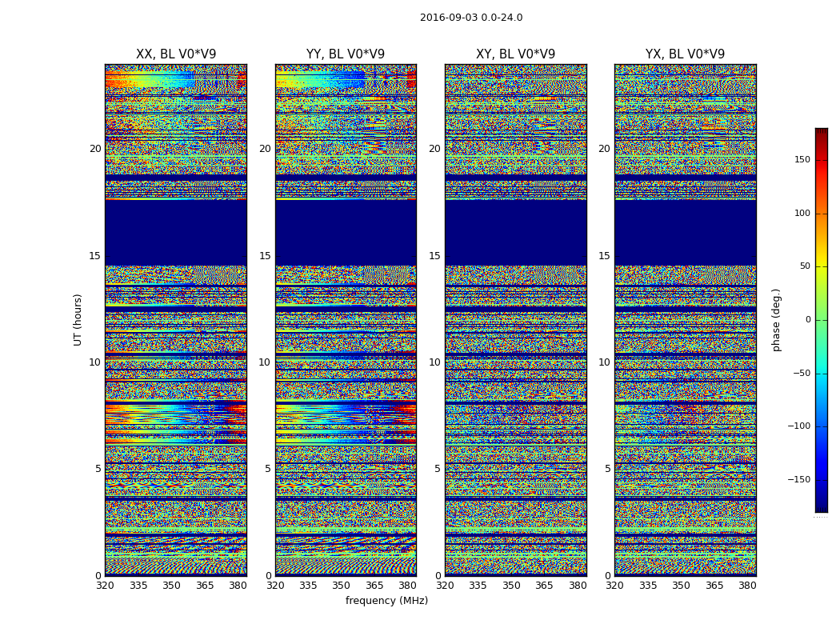
Task: Click x-axis tick "335" of YX panel
Action: (x=648, y=586)
